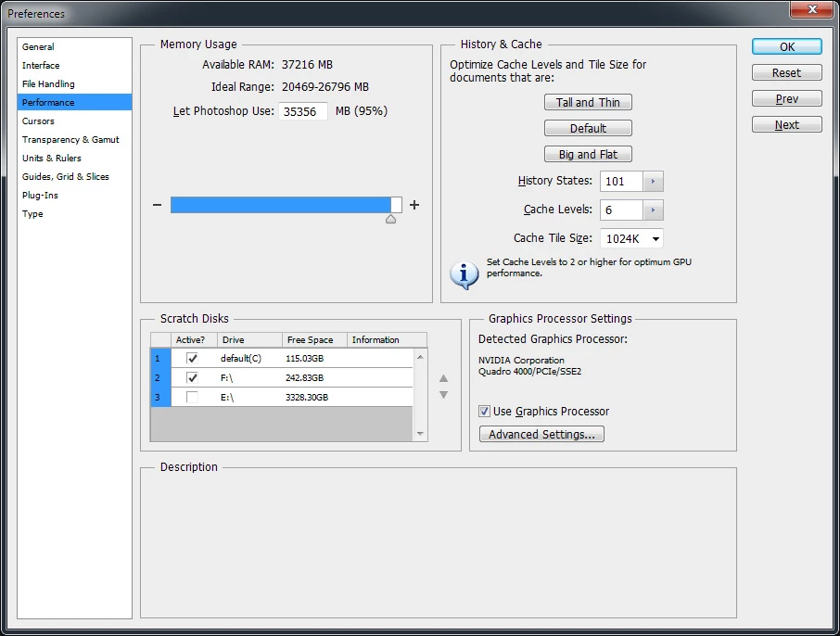Viewport: 840px width, 636px height.
Task: Select scratch disk row number 1
Action: [x=160, y=358]
